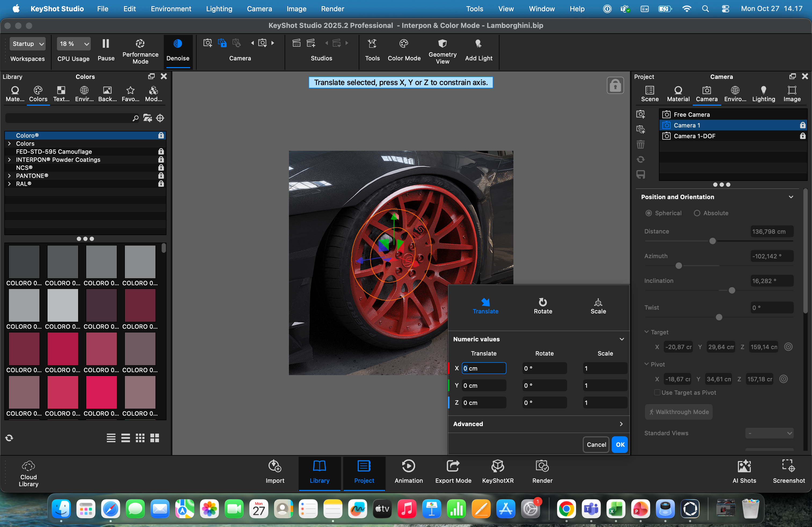Expand the PANTONE® color library
Viewport: 812px width, 527px height.
[9, 176]
